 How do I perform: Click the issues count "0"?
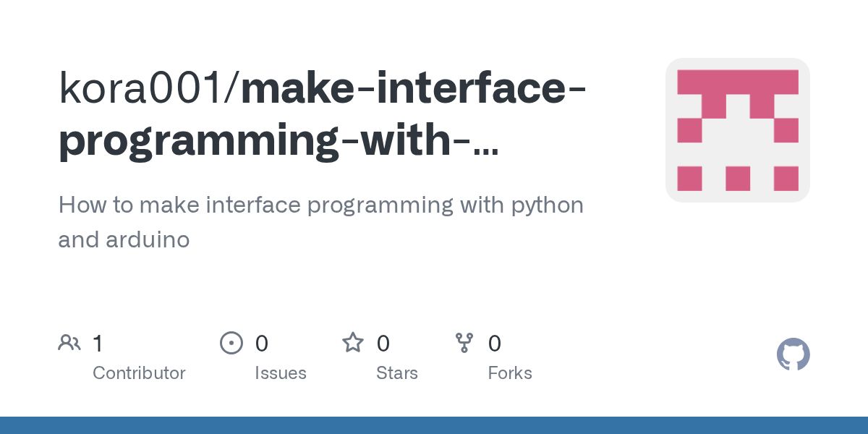pyautogui.click(x=262, y=344)
